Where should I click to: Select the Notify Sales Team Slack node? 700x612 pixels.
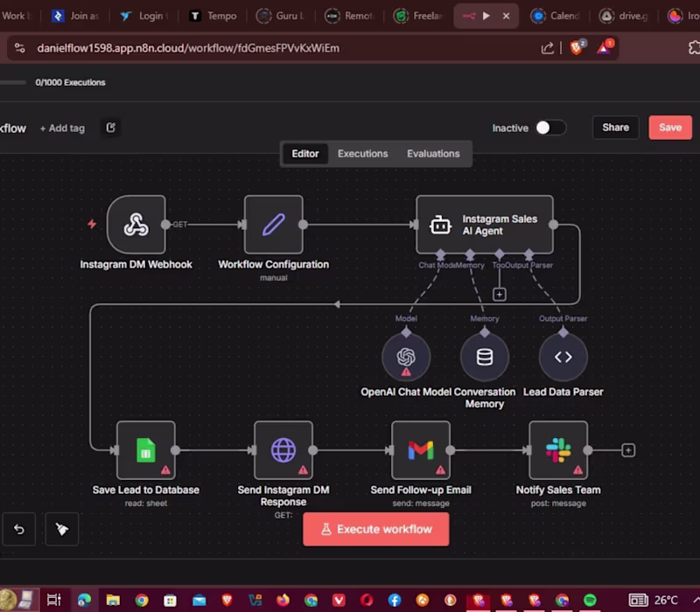[558, 450]
